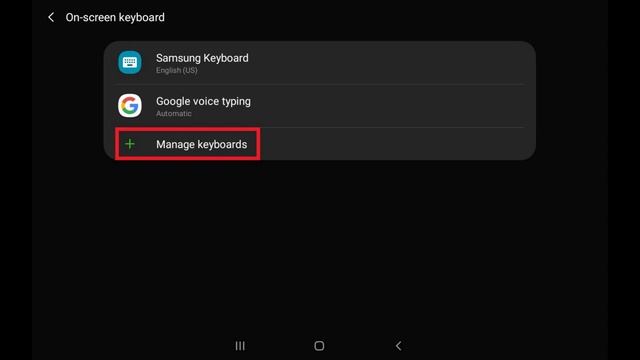The height and width of the screenshot is (360, 640).
Task: Tap the On-screen keyboard title
Action: pyautogui.click(x=115, y=17)
